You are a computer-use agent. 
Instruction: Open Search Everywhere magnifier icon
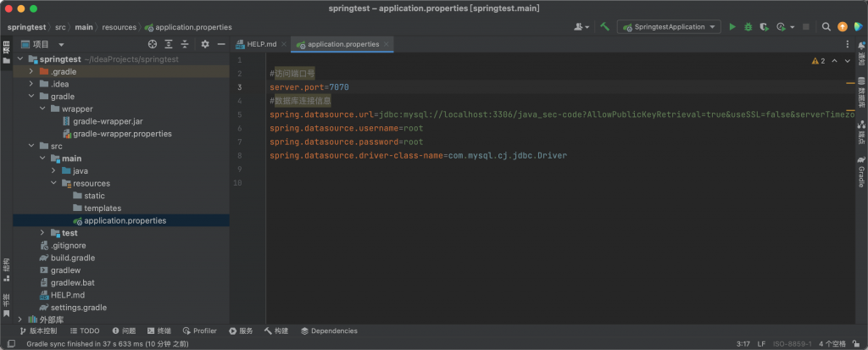[826, 26]
